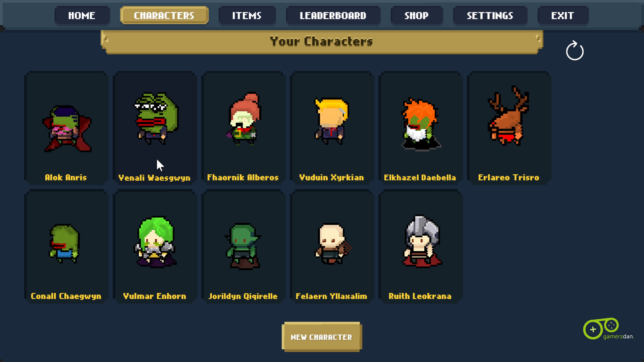Create a new character

point(322,337)
